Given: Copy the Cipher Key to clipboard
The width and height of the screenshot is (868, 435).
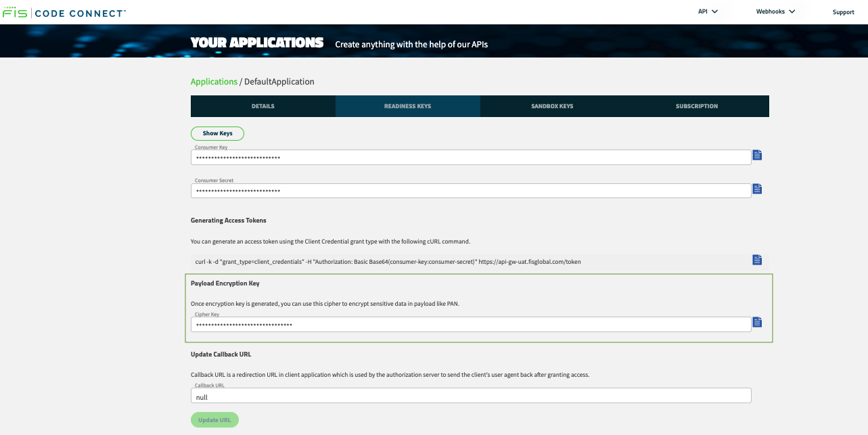Looking at the screenshot, I should point(756,323).
